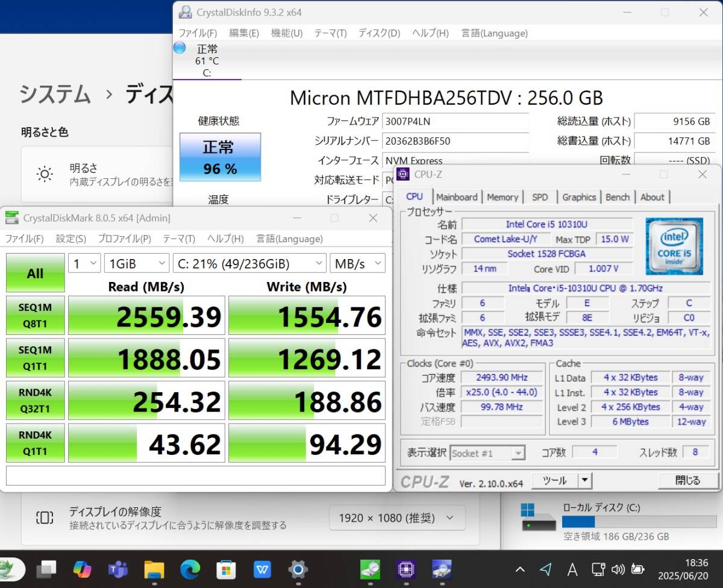Click the battery tray icon
The width and height of the screenshot is (723, 588).
pos(638,569)
